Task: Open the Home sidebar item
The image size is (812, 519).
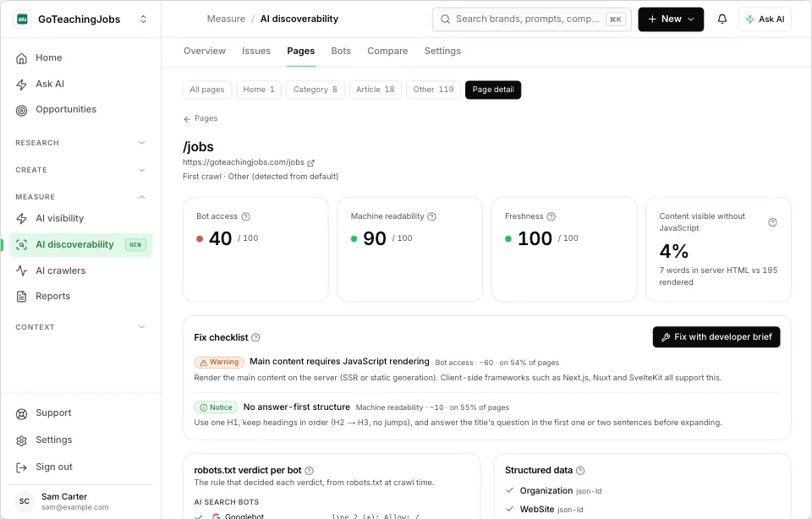Action: point(81,58)
